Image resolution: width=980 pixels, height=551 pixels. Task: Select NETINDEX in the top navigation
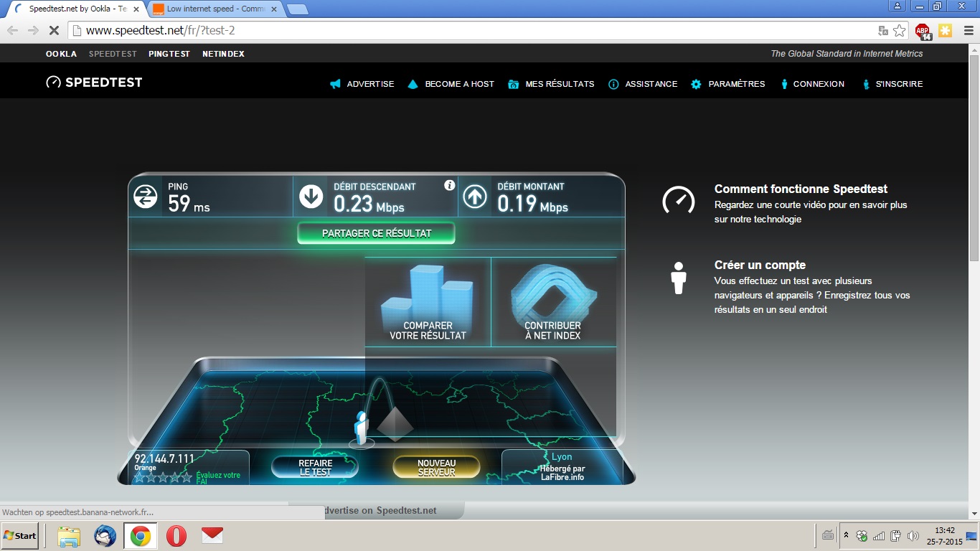click(x=225, y=54)
